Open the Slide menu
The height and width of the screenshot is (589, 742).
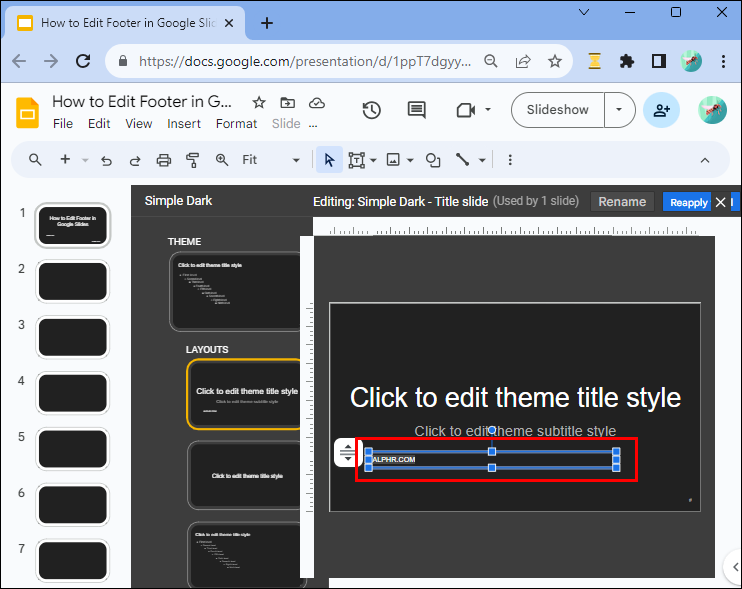coord(286,124)
